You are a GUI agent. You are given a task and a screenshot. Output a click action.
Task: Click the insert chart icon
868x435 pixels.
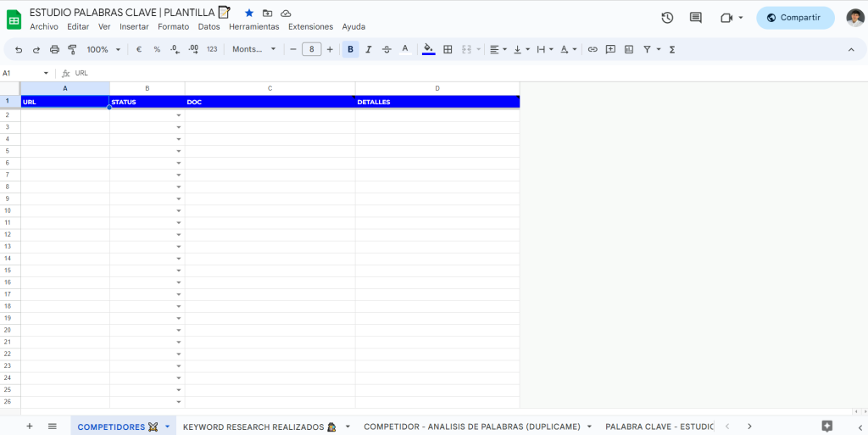(x=629, y=49)
